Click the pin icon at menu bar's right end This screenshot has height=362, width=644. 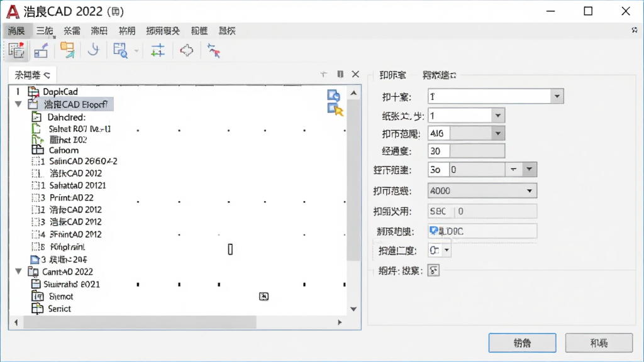tap(634, 30)
